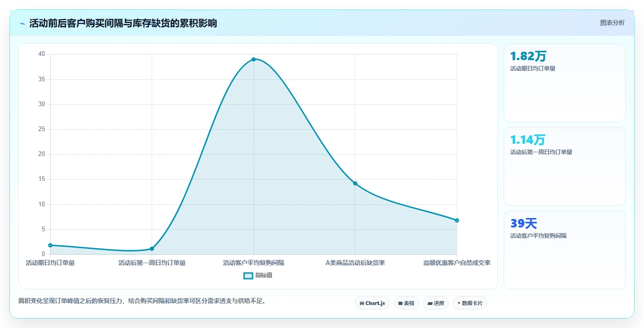
Task: Select the Chart.js tag chip
Action: pos(372,303)
